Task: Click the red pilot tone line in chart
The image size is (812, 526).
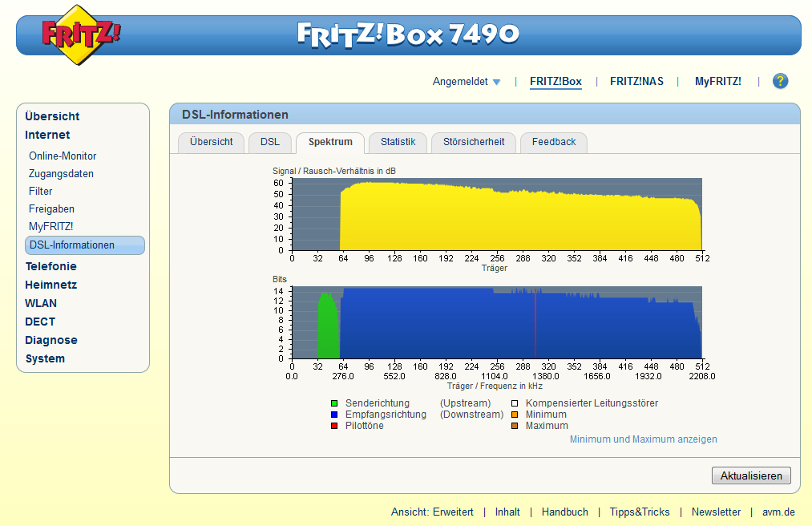Action: (535, 324)
